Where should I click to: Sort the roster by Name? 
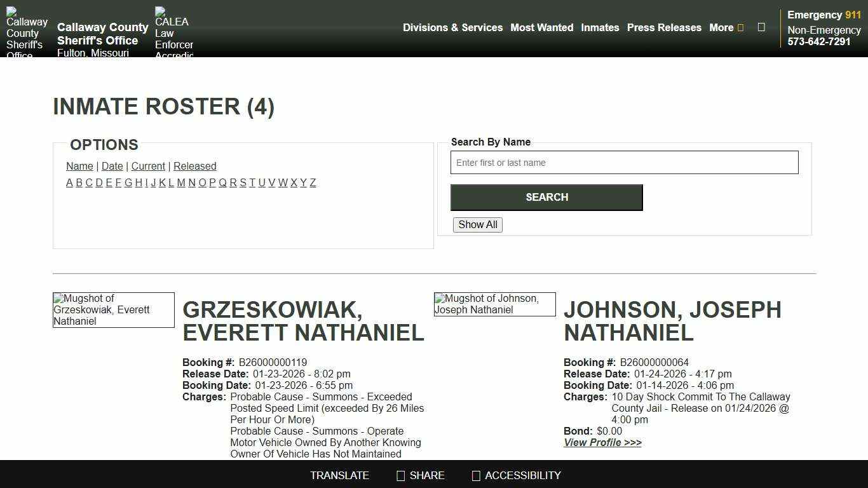point(79,166)
